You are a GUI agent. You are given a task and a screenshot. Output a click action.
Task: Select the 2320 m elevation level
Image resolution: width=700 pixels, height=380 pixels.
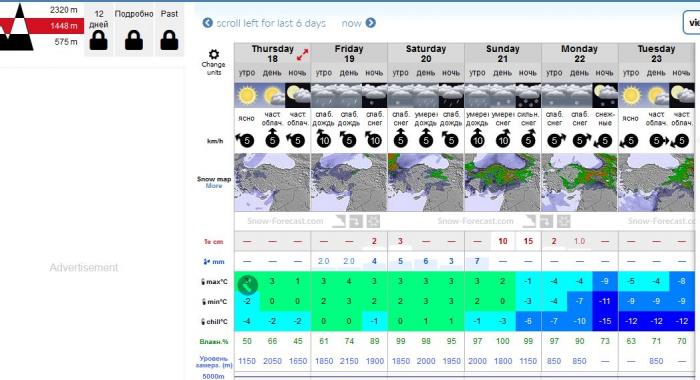coord(63,10)
